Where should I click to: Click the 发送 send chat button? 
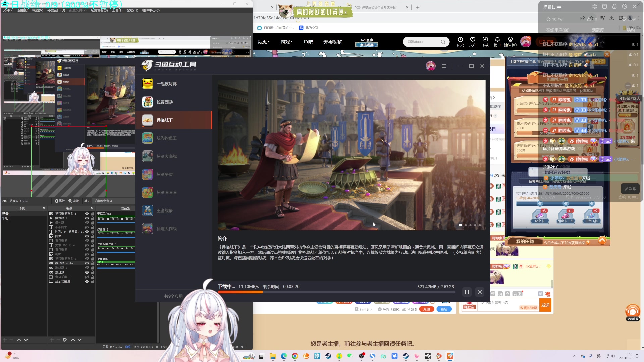(x=545, y=305)
